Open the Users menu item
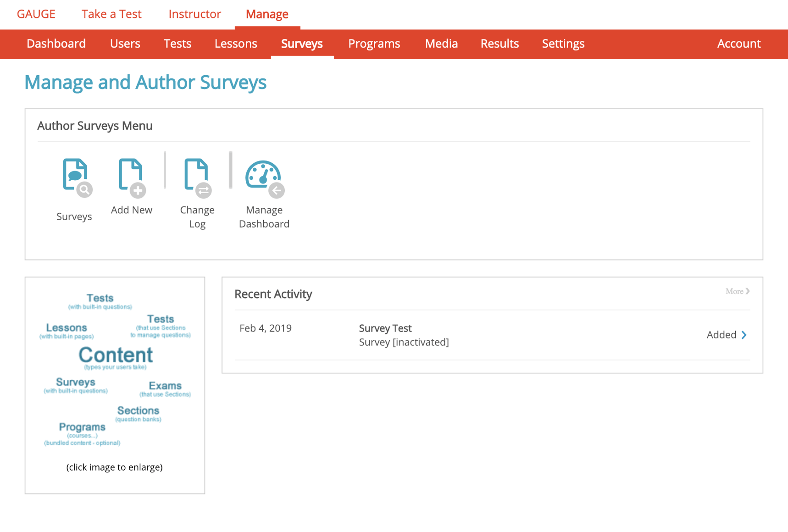Viewport: 788px width, 532px height. [x=125, y=44]
